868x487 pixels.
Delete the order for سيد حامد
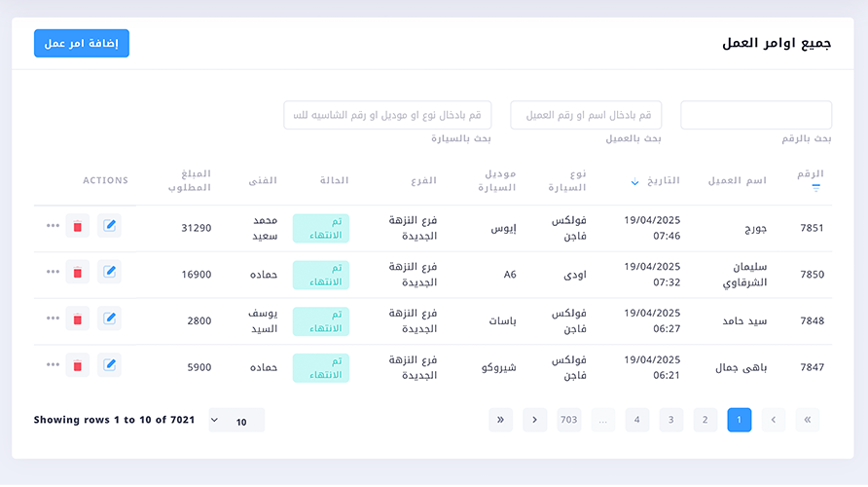coord(78,318)
